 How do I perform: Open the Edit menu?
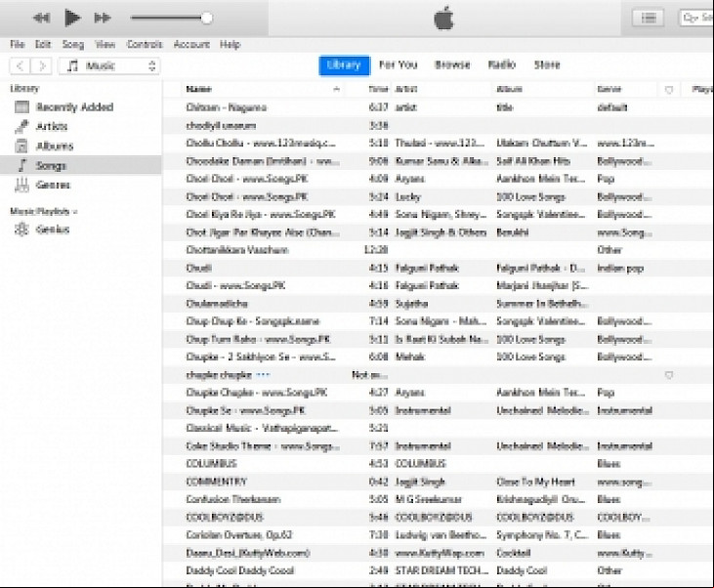click(x=43, y=44)
